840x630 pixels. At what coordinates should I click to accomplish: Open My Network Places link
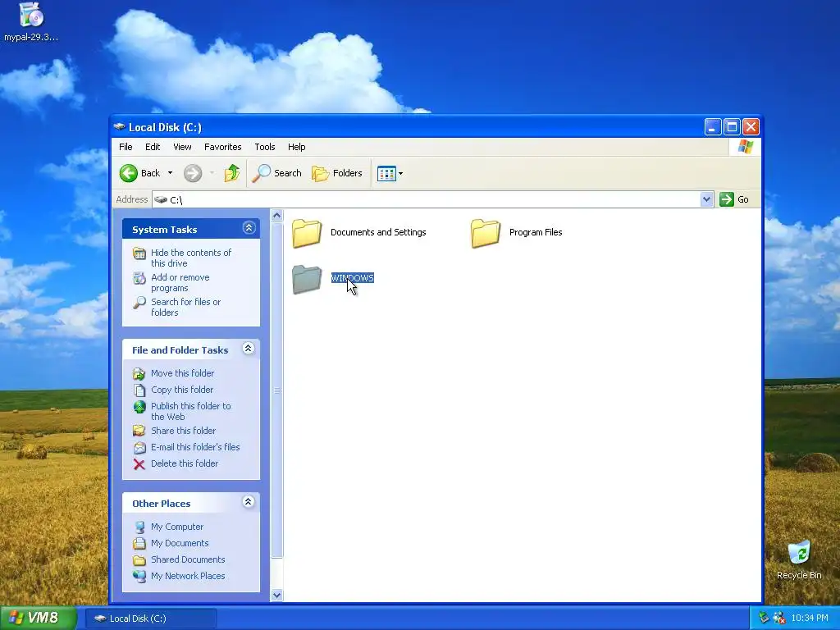coord(188,576)
